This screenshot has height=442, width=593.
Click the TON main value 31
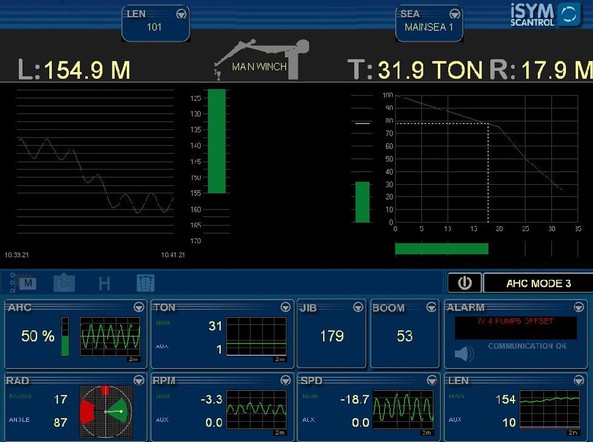point(215,326)
